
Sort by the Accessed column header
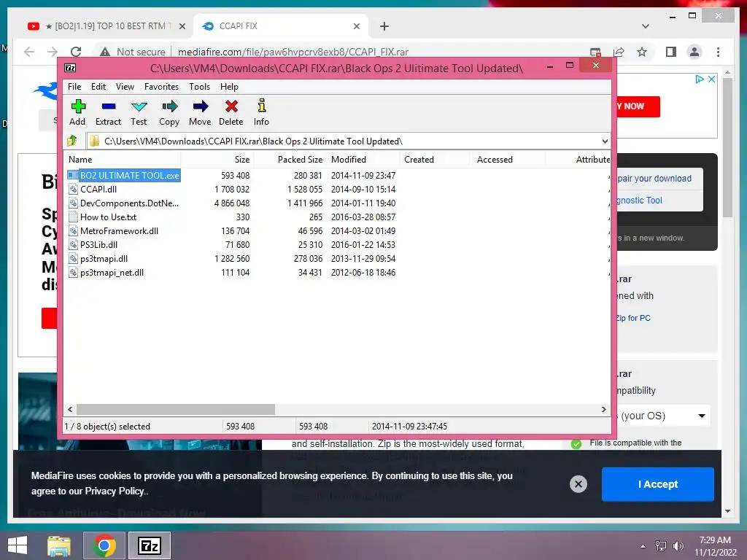508,160
